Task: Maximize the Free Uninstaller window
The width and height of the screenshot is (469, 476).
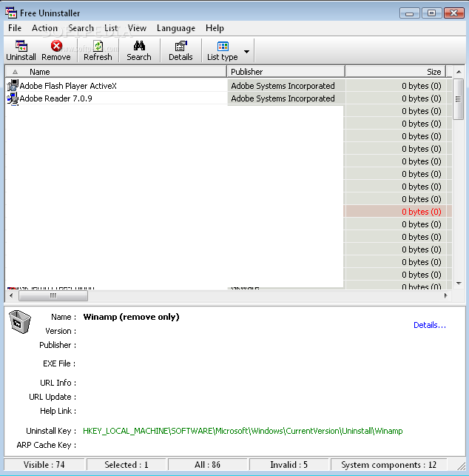Action: point(431,13)
